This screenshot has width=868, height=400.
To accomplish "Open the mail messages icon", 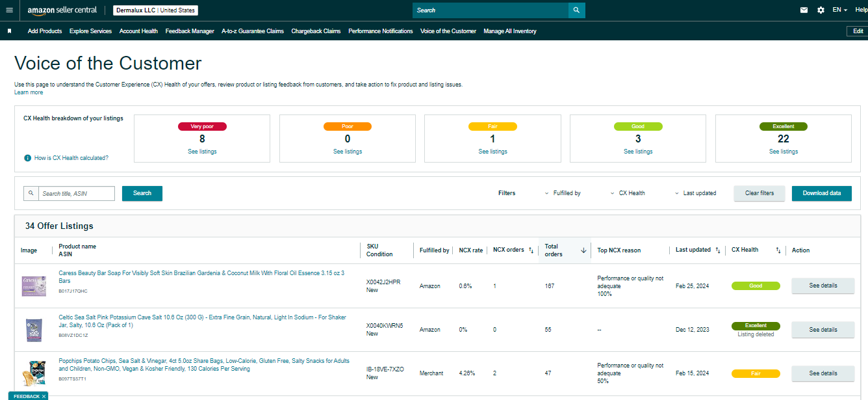I will click(x=804, y=10).
